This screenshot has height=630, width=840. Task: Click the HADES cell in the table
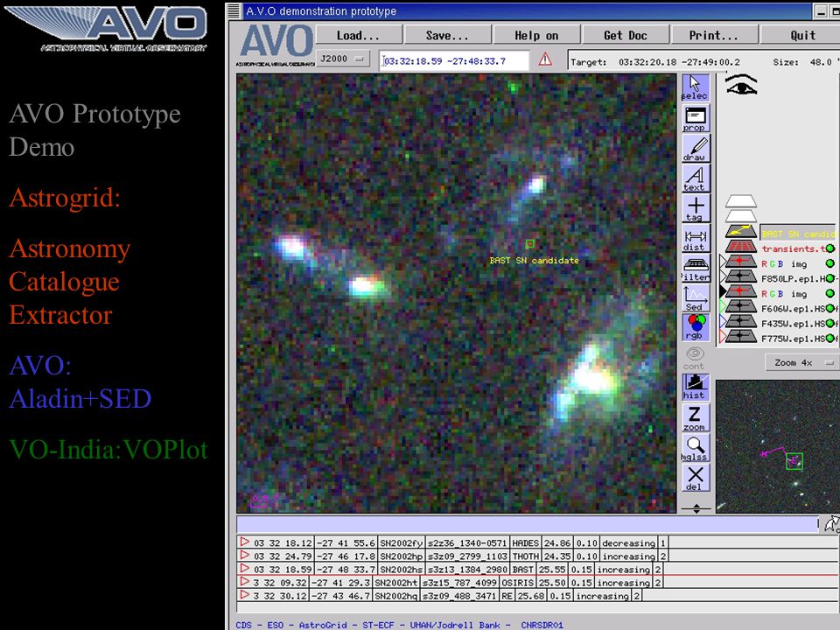click(x=525, y=542)
